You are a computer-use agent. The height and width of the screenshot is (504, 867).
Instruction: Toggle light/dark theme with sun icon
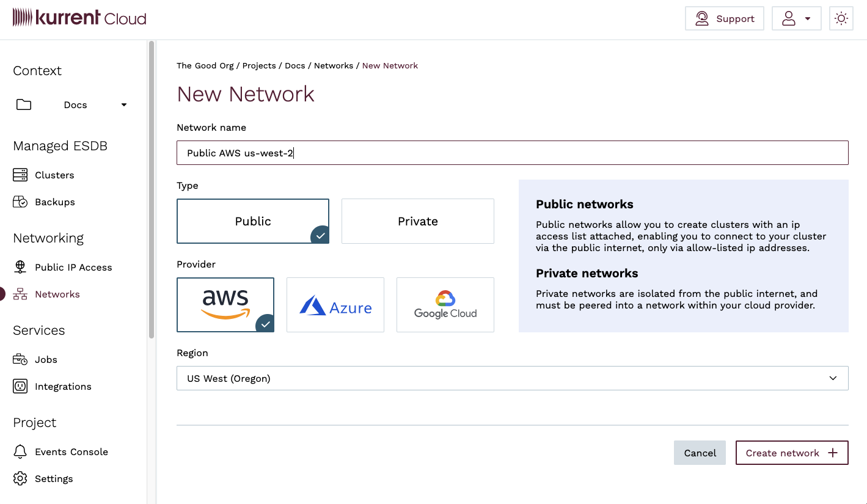pos(841,18)
